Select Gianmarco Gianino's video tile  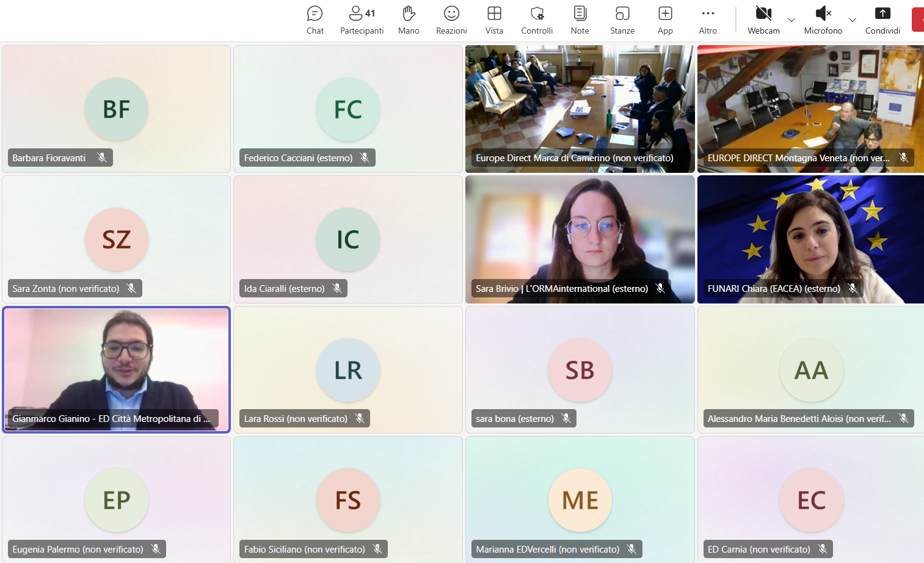116,360
